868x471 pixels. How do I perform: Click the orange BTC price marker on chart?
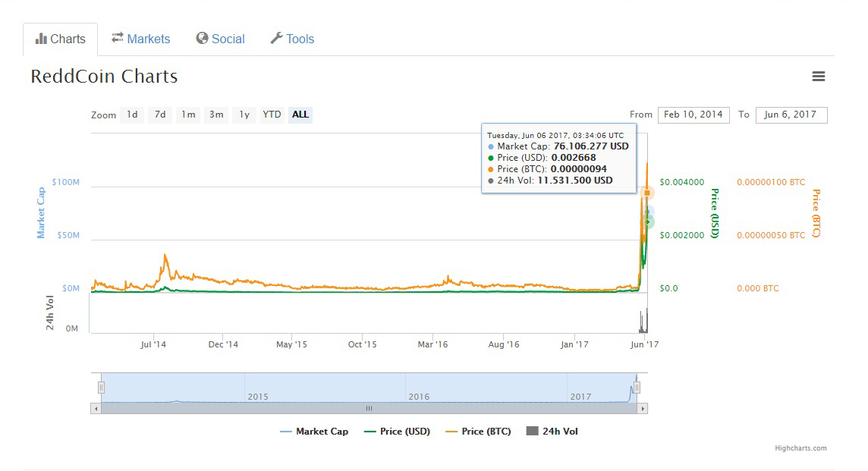coord(646,193)
